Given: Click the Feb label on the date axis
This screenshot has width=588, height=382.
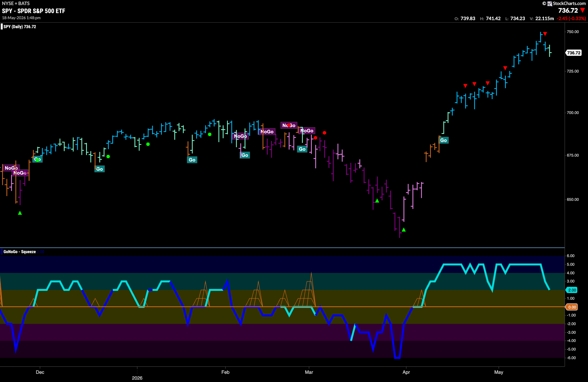Looking at the screenshot, I should 225,372.
